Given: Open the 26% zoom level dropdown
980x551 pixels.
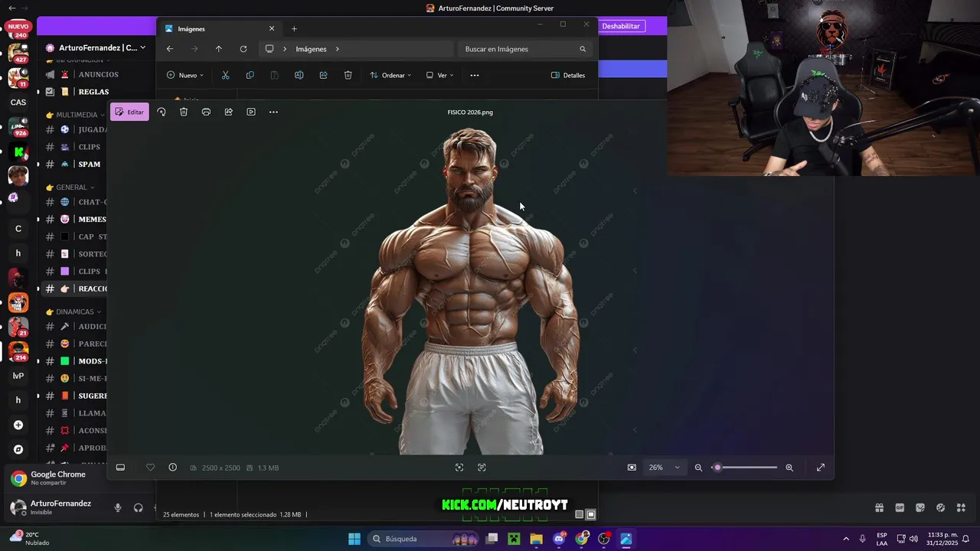Looking at the screenshot, I should (x=664, y=468).
